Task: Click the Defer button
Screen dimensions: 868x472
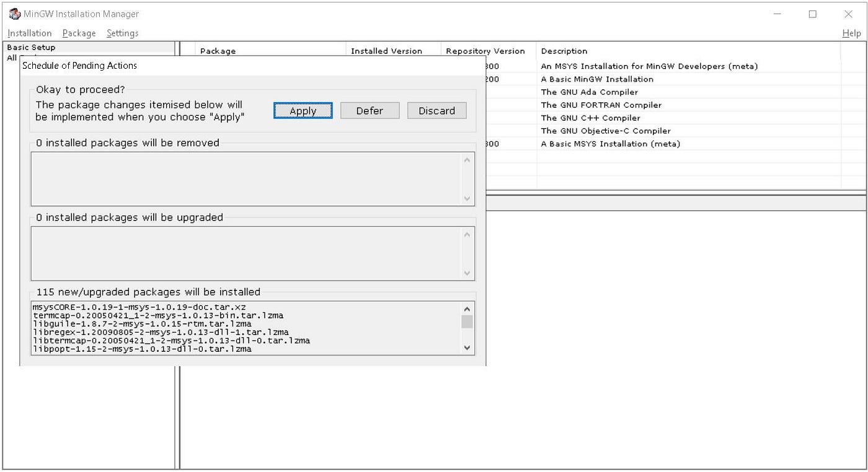Action: [x=370, y=110]
